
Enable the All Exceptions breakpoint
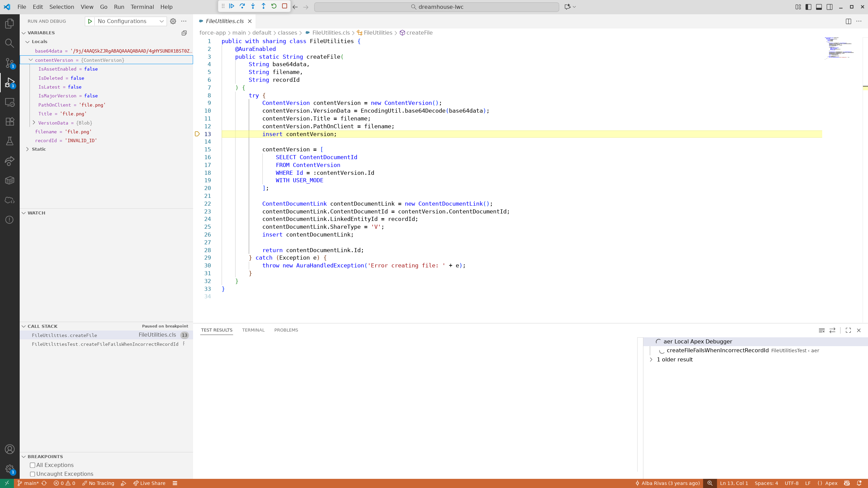pos(32,465)
